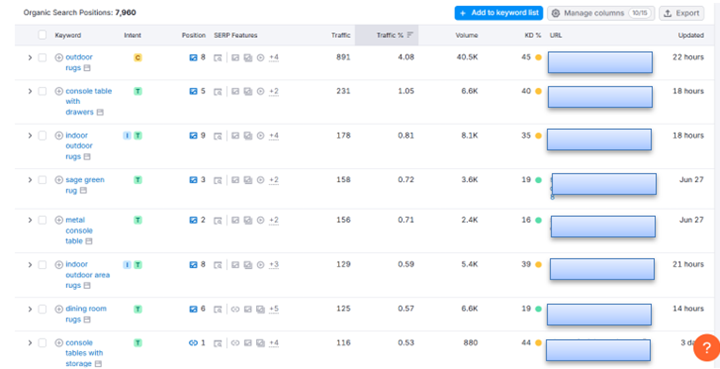The width and height of the screenshot is (720, 369).
Task: Click sitelinks SERP feature icon in dining room rugs row
Action: tap(235, 309)
